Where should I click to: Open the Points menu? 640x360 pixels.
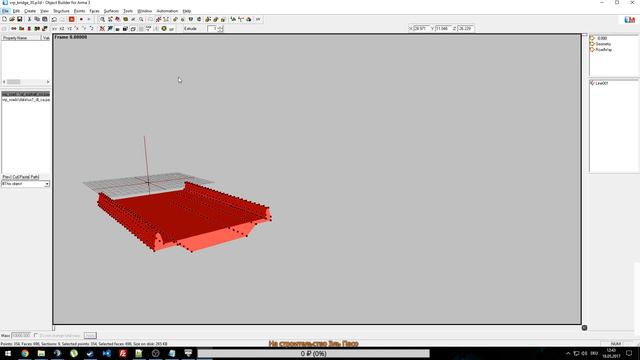pos(80,11)
